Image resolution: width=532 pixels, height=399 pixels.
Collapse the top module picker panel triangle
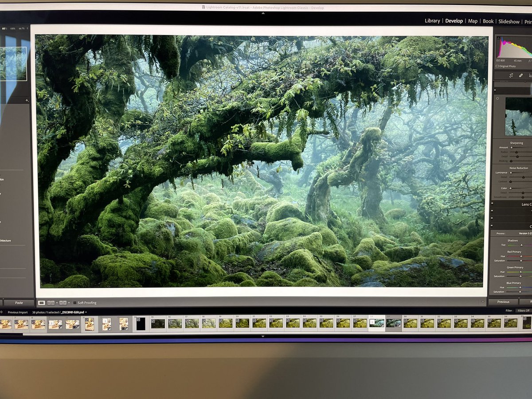coord(263,13)
